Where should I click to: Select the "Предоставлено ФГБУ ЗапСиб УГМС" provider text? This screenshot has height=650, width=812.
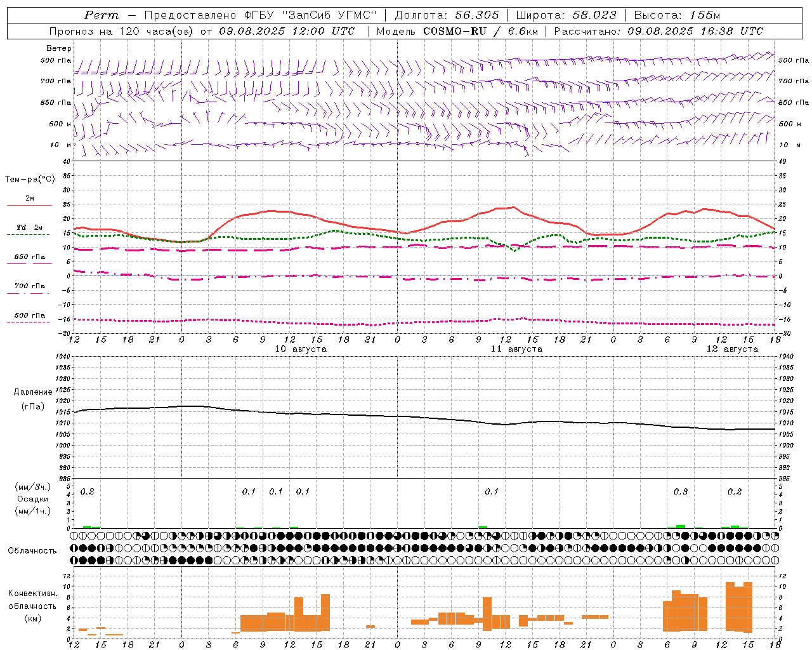(x=261, y=15)
